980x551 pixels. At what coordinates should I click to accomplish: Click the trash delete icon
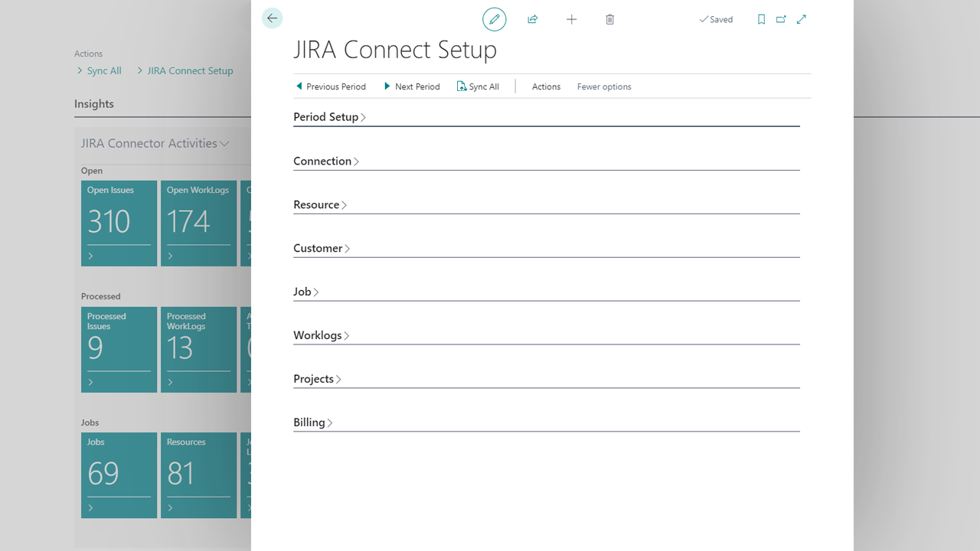[x=610, y=19]
